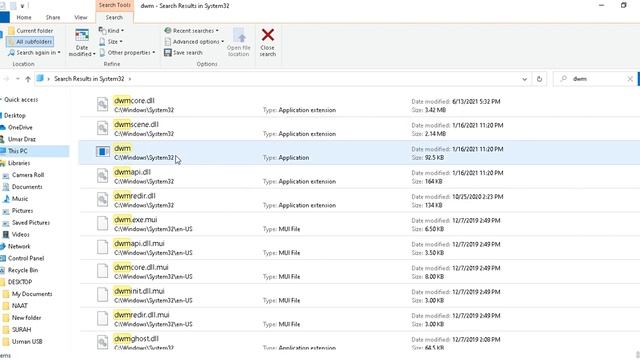Select the dwmcore.dll file icon
This screenshot has width=640, height=360.
click(103, 104)
